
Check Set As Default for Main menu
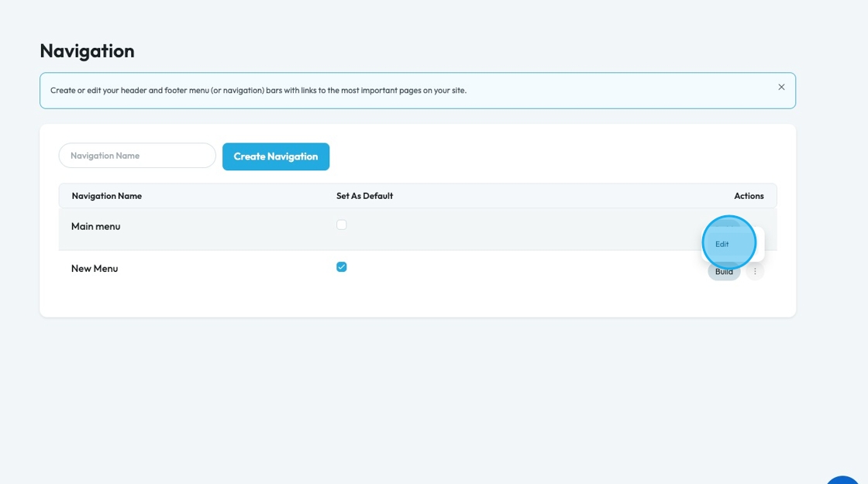click(342, 225)
